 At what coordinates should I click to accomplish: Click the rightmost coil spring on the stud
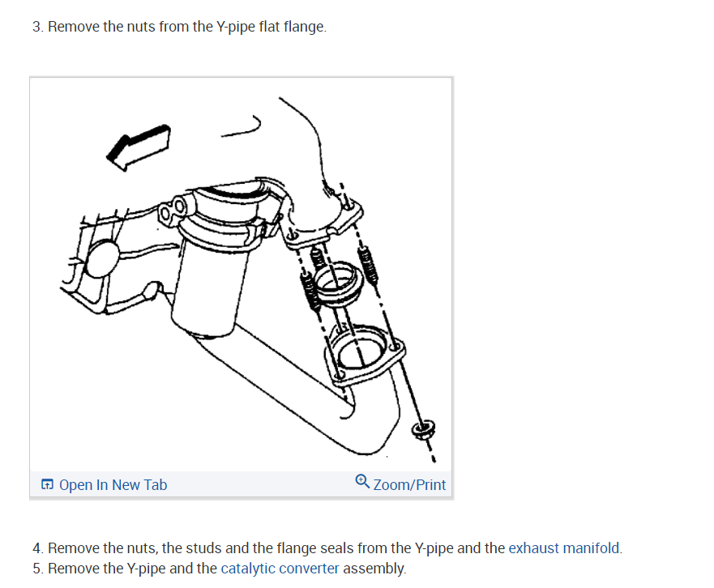[x=368, y=266]
